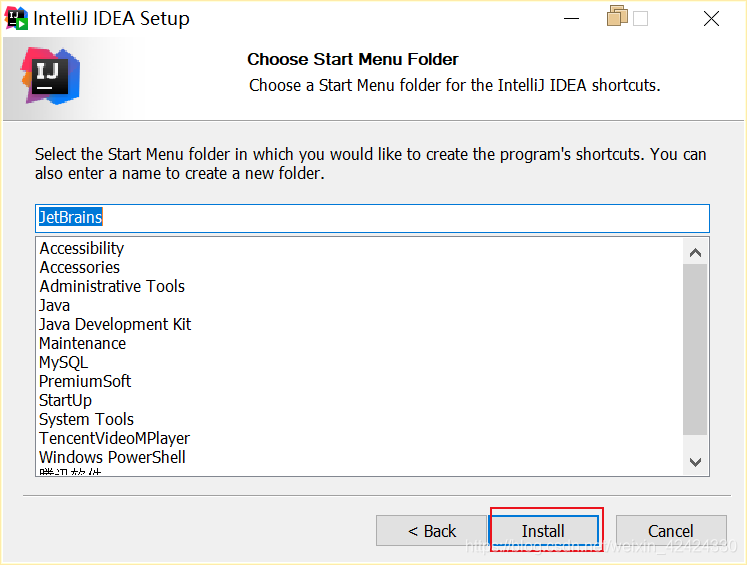Cancel the IntelliJ IDEA setup
The height and width of the screenshot is (565, 747).
point(671,531)
